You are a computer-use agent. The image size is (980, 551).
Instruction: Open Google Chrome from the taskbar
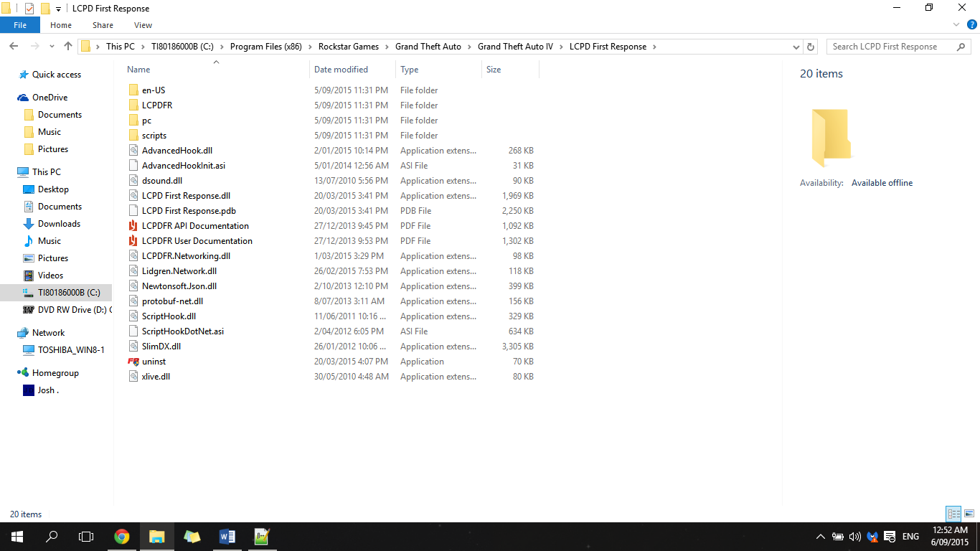pyautogui.click(x=122, y=536)
